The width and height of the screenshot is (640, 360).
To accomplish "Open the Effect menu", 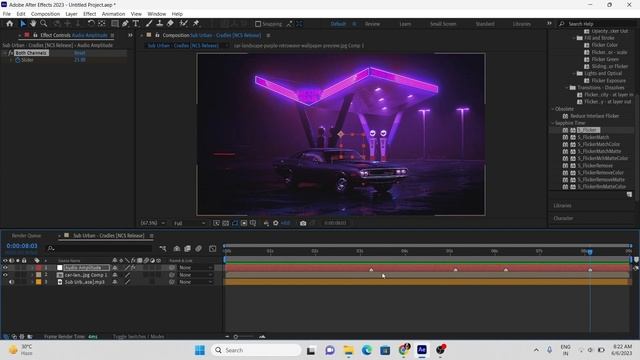I will pos(89,14).
